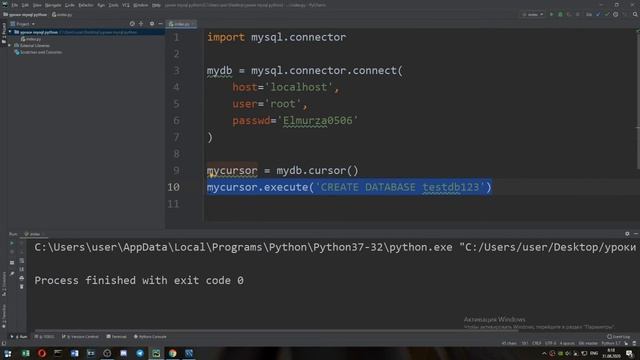Viewport: 640px width, 360px height.
Task: Click VCS commit checkmark icon
Action: pos(607,14)
